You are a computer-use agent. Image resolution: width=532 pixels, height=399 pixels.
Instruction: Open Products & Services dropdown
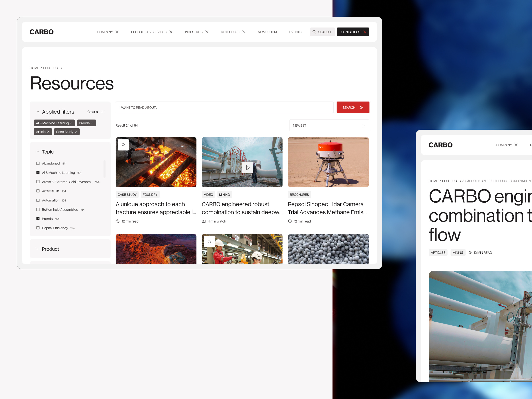(152, 32)
